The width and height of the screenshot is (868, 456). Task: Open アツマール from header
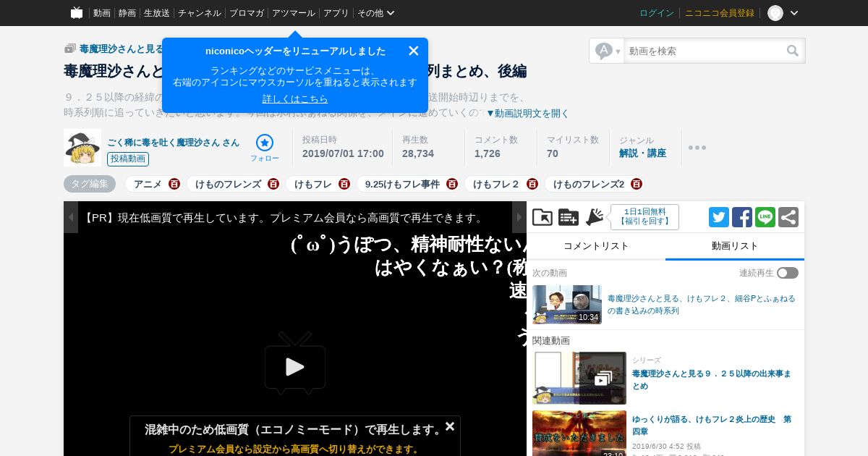pos(294,13)
